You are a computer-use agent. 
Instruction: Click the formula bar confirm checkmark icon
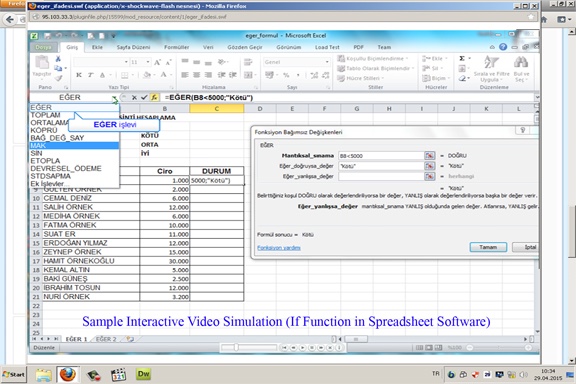tap(144, 98)
